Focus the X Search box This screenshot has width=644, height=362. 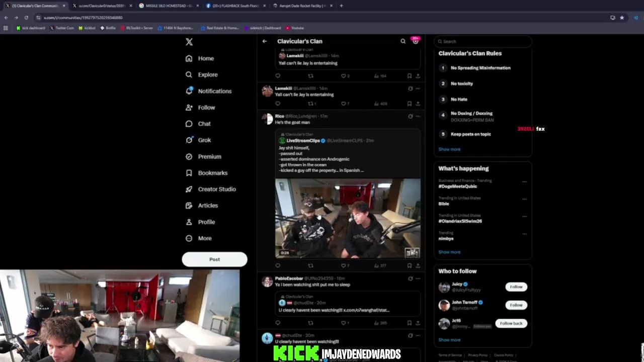coord(483,41)
